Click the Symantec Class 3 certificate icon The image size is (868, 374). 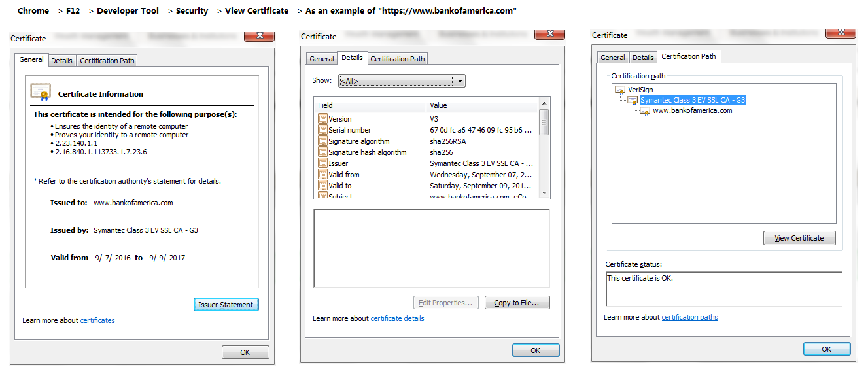point(633,101)
